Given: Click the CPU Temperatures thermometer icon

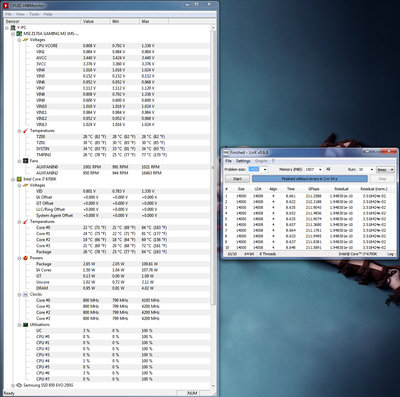Looking at the screenshot, I should coord(25,221).
